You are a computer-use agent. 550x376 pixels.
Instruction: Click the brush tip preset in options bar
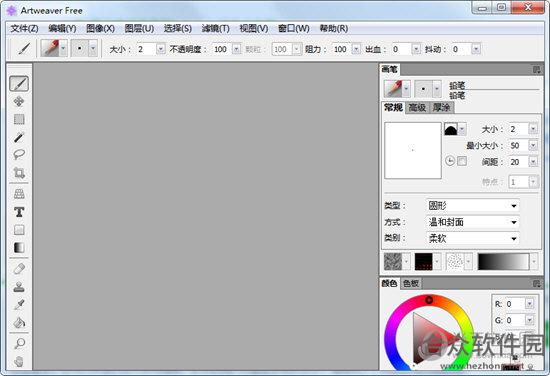[x=80, y=48]
